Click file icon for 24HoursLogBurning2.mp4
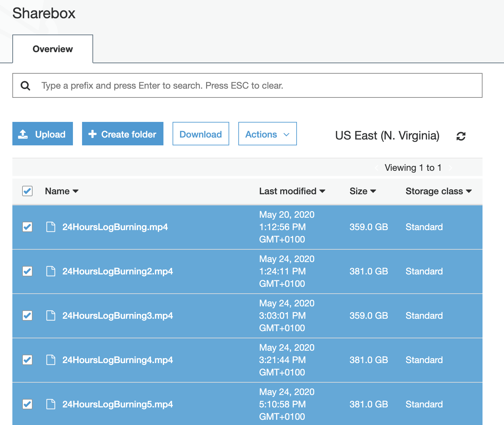The height and width of the screenshot is (425, 504). pyautogui.click(x=51, y=271)
